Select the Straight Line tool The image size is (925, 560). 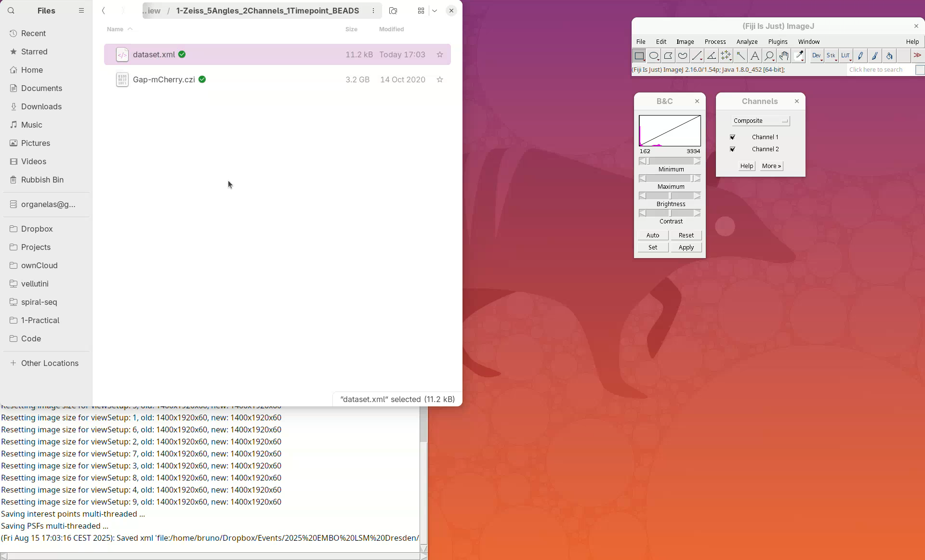[697, 56]
